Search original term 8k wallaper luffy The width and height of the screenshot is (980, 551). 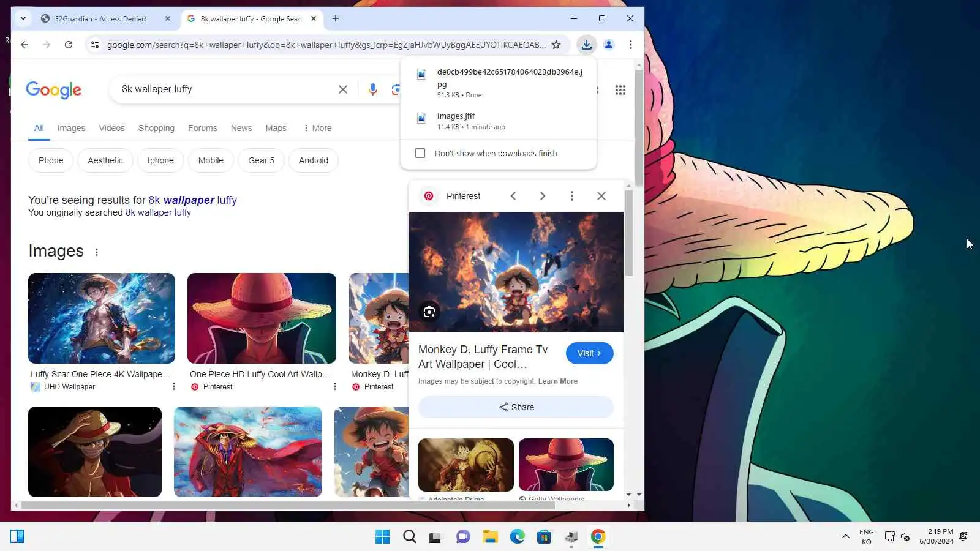[158, 212]
